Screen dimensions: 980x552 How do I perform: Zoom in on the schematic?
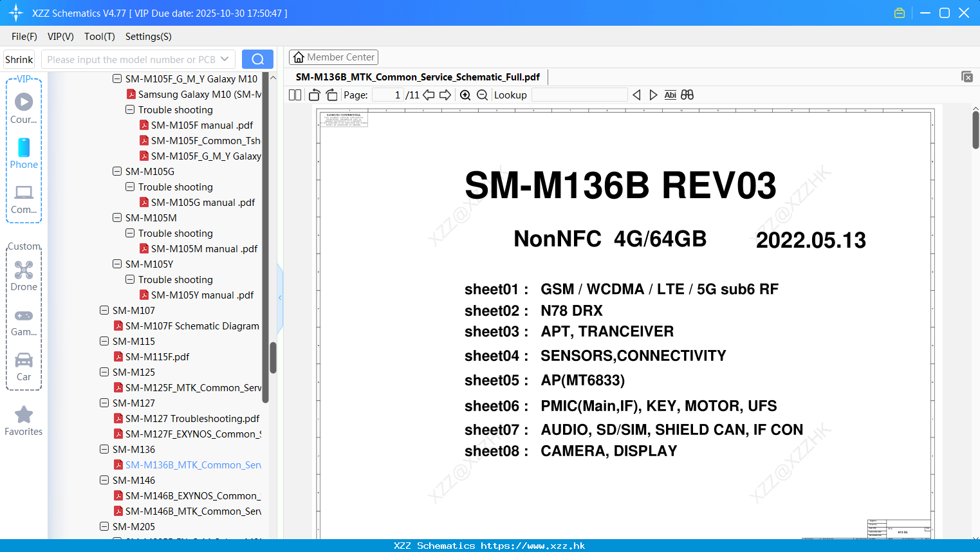coord(465,95)
